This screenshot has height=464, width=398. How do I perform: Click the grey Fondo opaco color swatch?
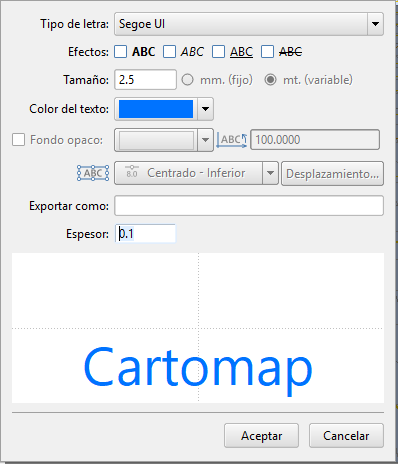pos(156,140)
